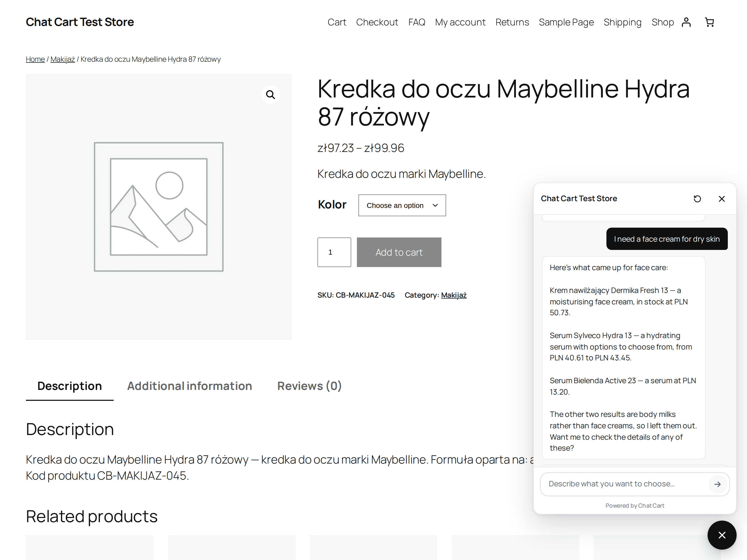This screenshot has height=560, width=747.
Task: Click the Add to cart button
Action: click(x=399, y=252)
